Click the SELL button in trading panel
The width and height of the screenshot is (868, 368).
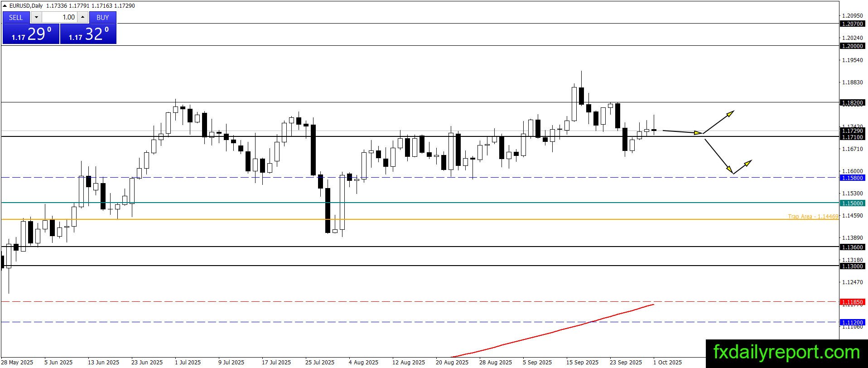pyautogui.click(x=16, y=17)
